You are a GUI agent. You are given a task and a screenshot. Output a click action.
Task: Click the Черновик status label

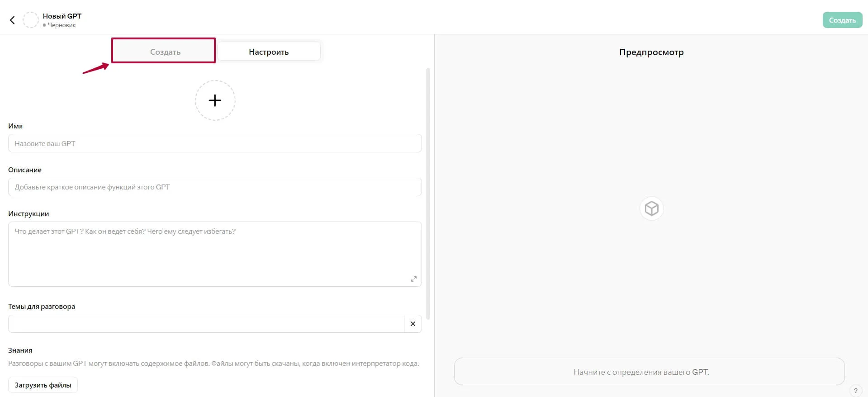(62, 25)
